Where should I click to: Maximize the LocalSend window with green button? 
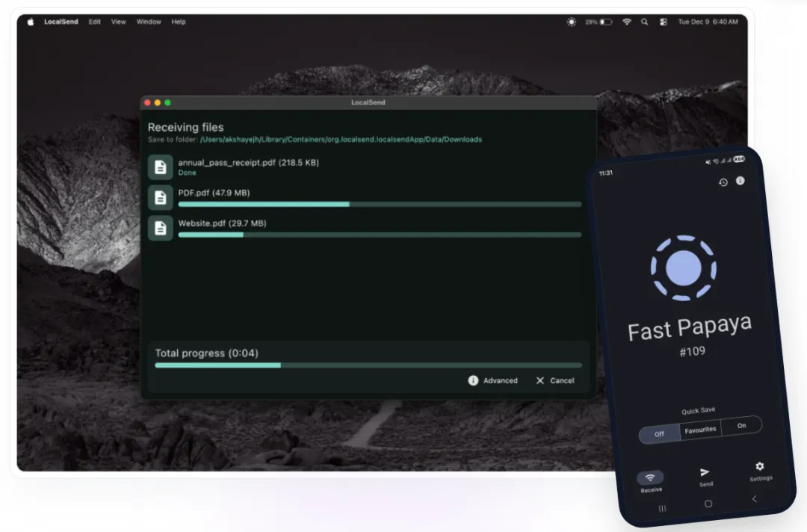coord(167,103)
